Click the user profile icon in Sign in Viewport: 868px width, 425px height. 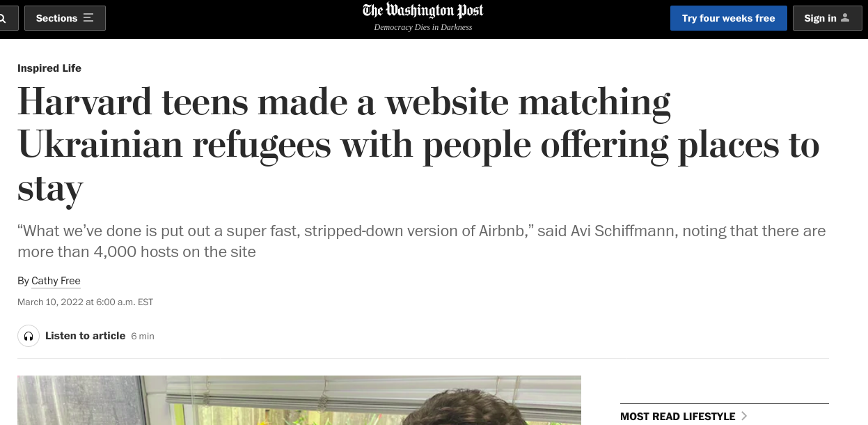click(x=845, y=18)
